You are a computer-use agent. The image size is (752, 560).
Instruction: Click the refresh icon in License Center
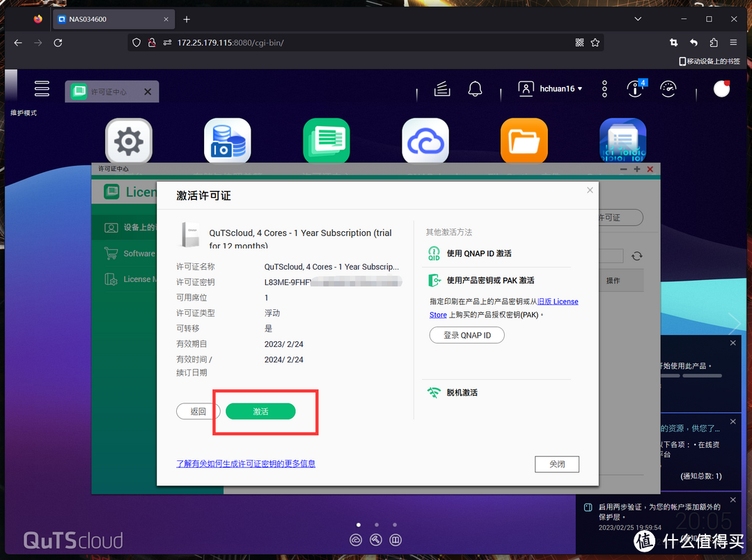637,256
